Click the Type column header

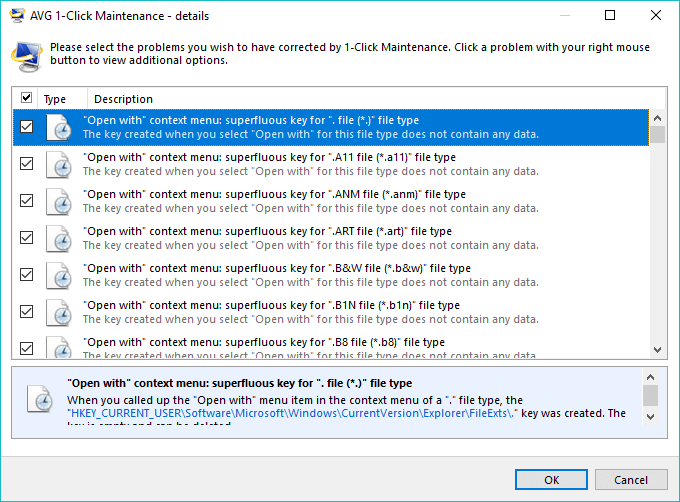coord(62,99)
